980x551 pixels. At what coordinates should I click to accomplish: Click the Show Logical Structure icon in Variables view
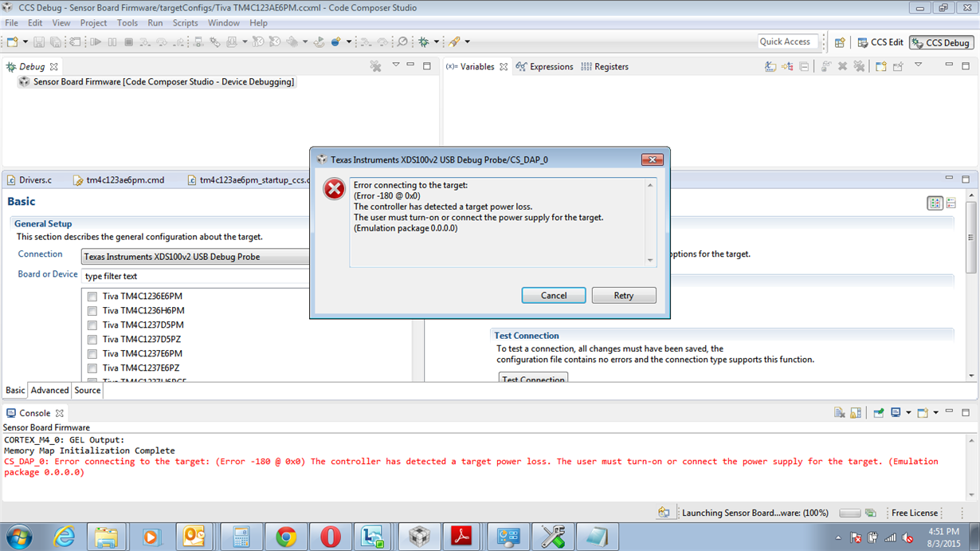point(787,67)
